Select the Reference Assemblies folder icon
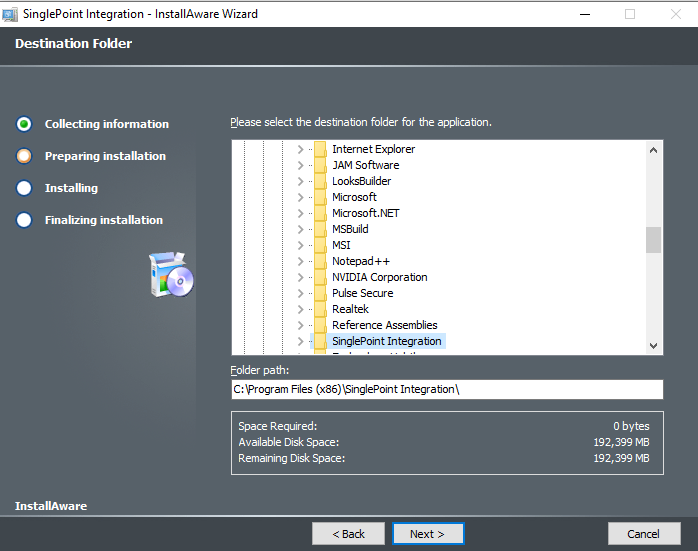This screenshot has height=551, width=698. pos(320,325)
